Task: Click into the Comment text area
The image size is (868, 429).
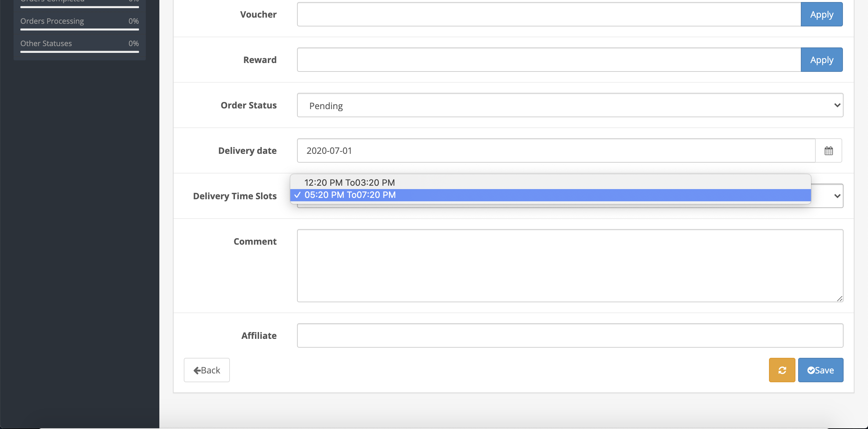Action: 570,266
